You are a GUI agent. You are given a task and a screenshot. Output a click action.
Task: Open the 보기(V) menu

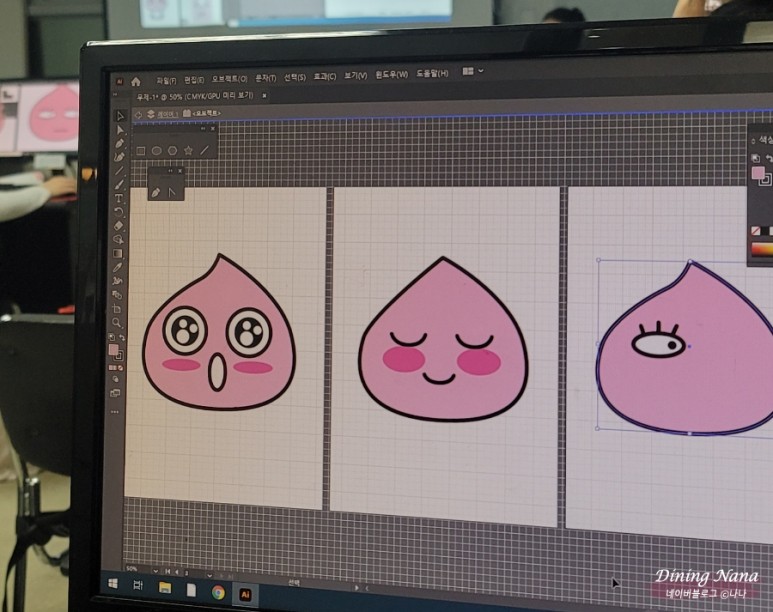[355, 75]
